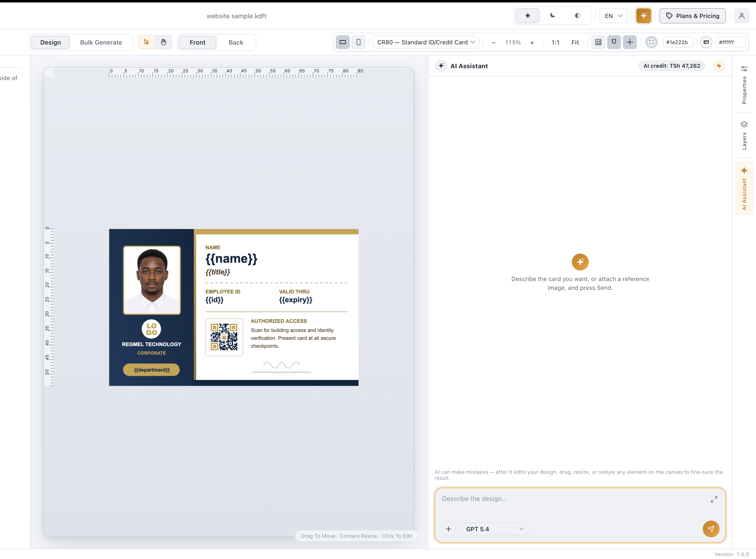Click the 115% zoom value
The image size is (756, 559).
pos(513,42)
